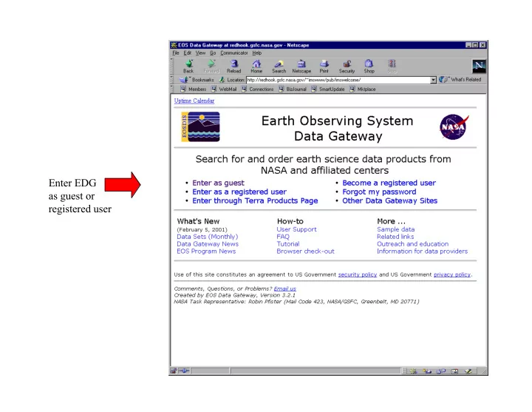
Task: Open the Bookmarks dropdown
Action: [x=199, y=79]
